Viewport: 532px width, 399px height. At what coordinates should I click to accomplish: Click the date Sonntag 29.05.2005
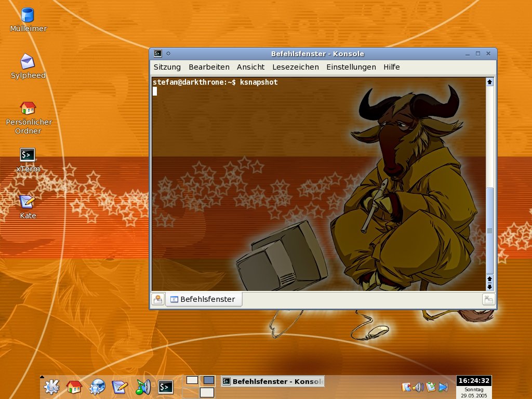tap(474, 393)
